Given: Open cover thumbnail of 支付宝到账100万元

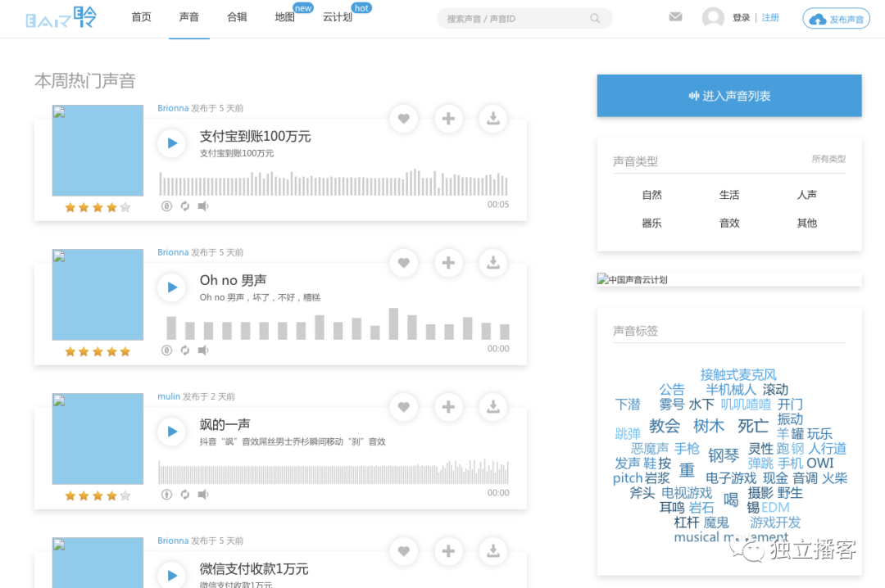Looking at the screenshot, I should pos(98,151).
